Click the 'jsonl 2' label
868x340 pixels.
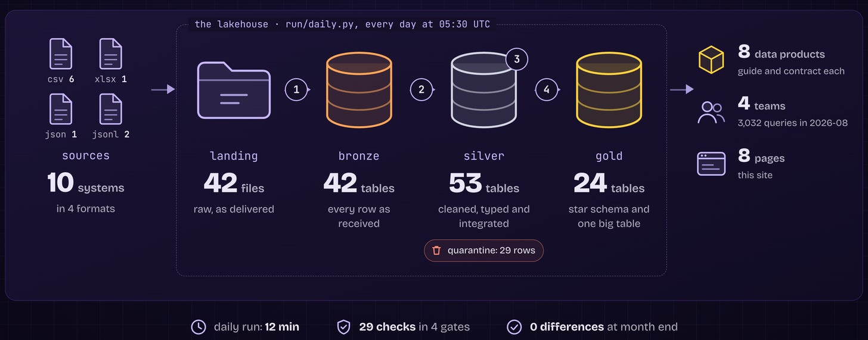pyautogui.click(x=111, y=134)
